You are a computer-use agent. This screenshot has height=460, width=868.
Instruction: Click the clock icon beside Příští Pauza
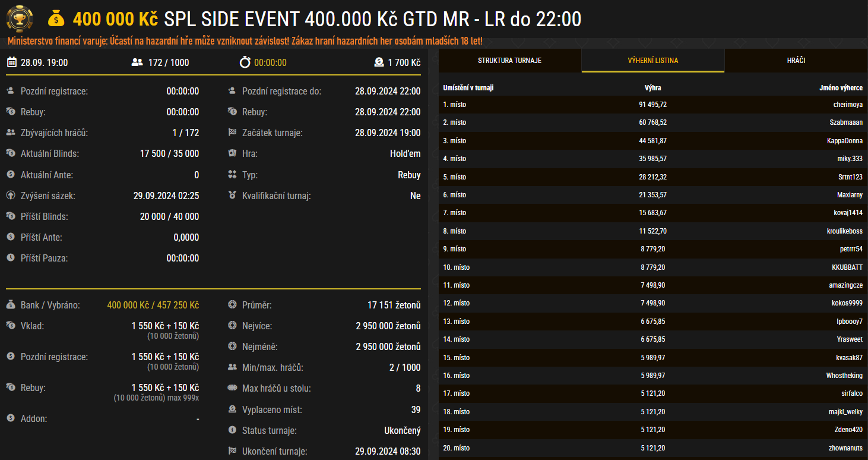point(11,258)
